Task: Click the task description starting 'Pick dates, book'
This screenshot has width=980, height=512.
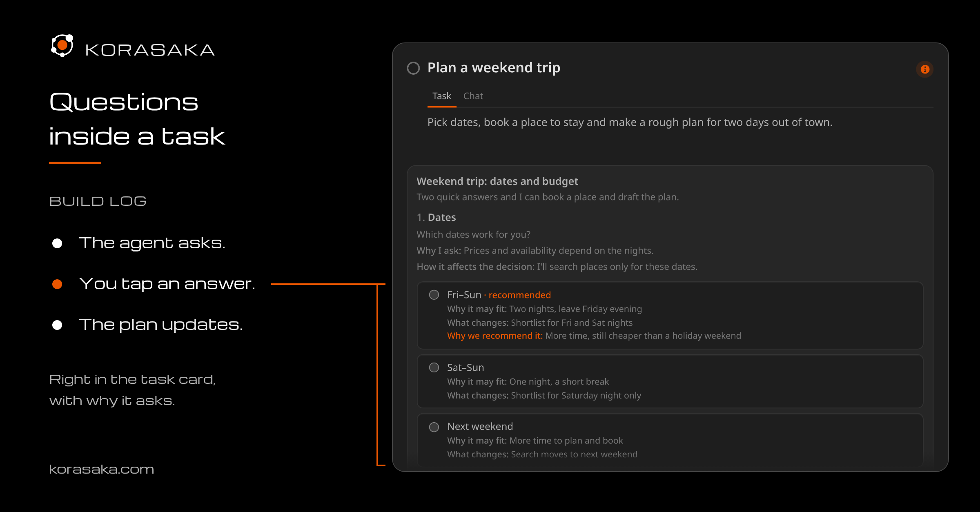Action: 630,122
